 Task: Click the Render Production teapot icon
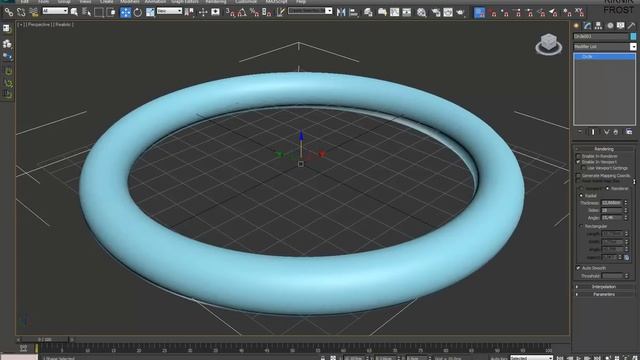coord(460,12)
